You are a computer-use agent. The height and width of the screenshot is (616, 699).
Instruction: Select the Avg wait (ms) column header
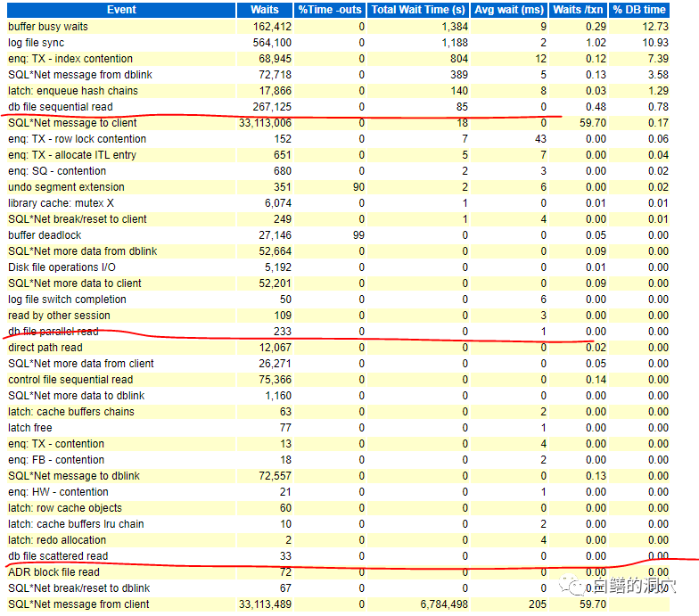coord(510,10)
